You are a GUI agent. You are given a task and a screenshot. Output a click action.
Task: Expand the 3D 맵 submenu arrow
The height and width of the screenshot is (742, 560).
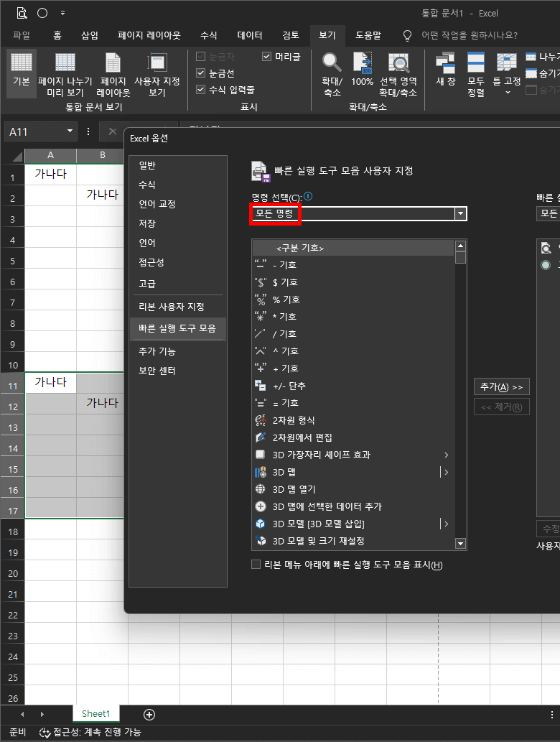click(x=446, y=472)
